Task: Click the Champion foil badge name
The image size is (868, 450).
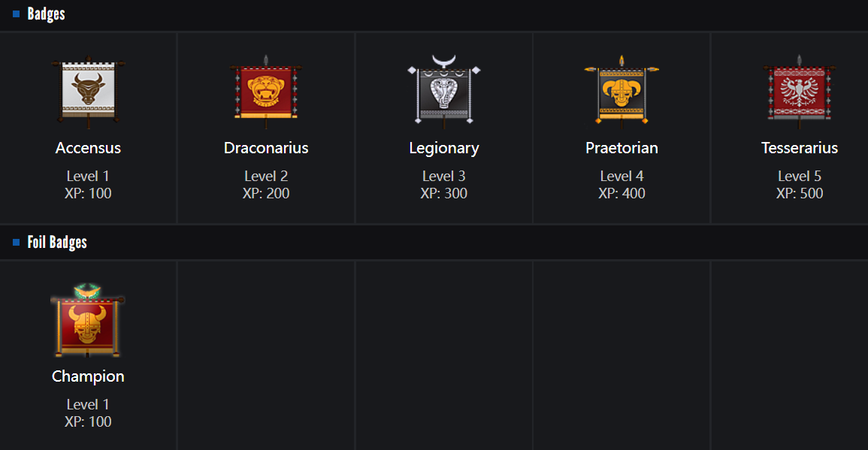Action: [x=88, y=376]
